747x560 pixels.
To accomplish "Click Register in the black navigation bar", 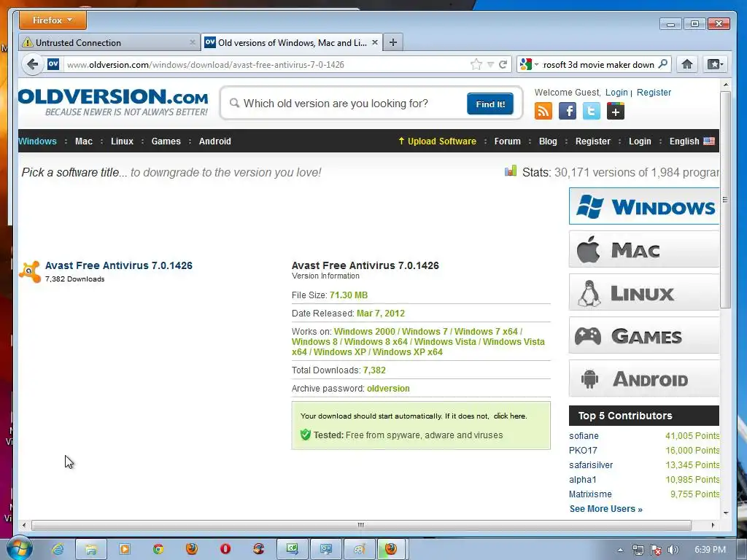I will coord(592,141).
